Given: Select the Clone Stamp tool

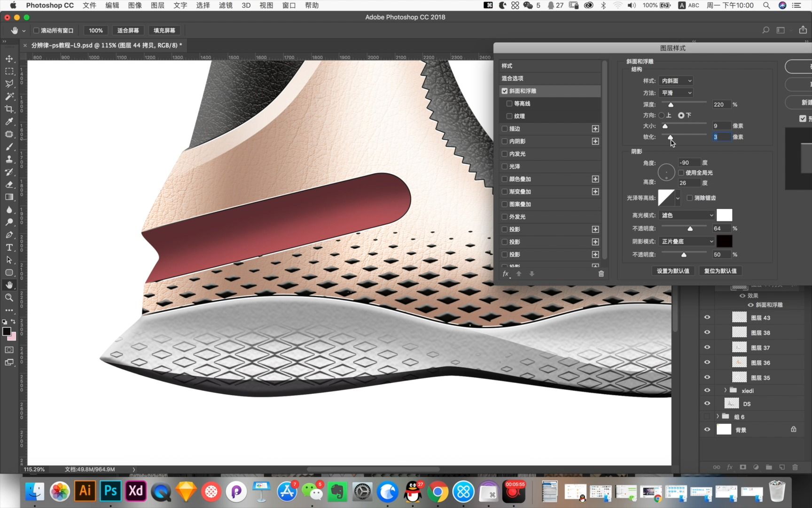Looking at the screenshot, I should point(9,159).
